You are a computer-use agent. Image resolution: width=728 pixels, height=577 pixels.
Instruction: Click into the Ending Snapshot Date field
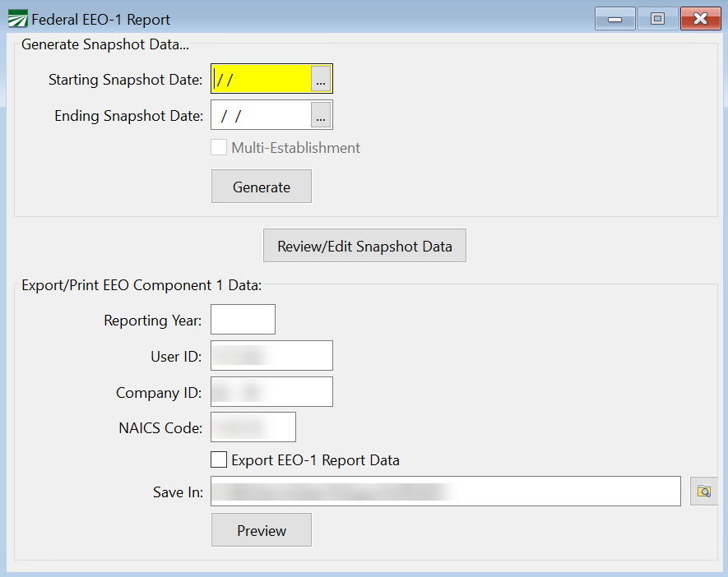(262, 116)
